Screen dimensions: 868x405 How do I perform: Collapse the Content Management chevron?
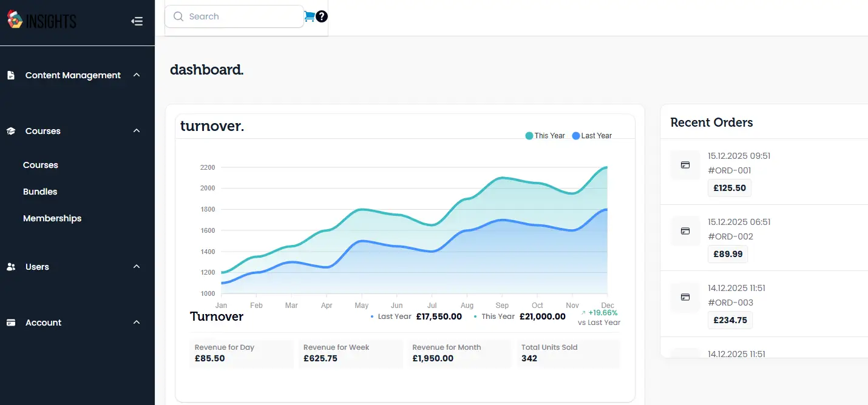click(137, 75)
